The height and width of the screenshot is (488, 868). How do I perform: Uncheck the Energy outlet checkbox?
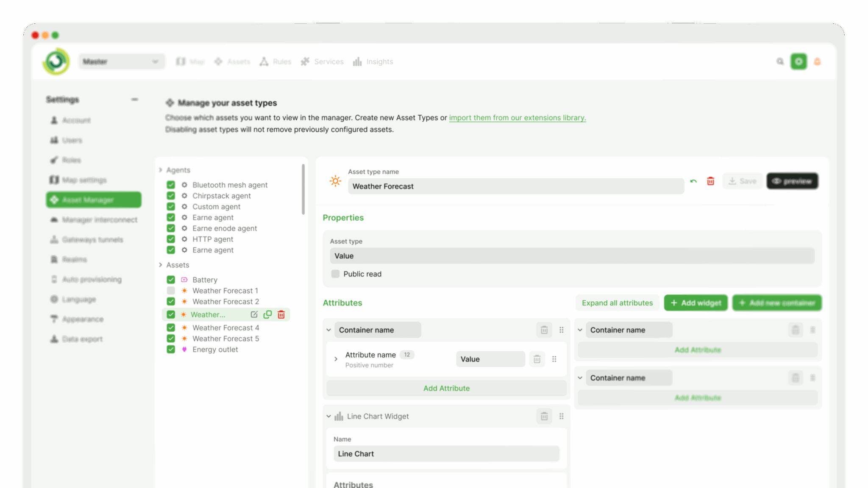pyautogui.click(x=171, y=349)
